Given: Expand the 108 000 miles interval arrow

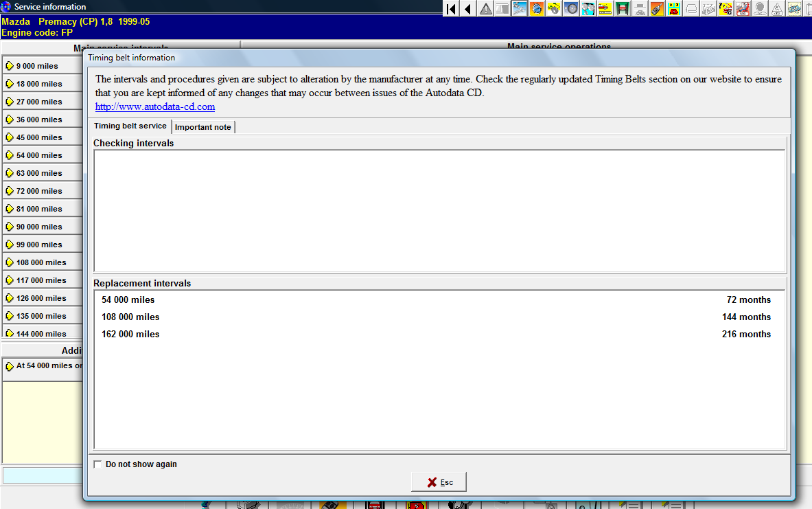Looking at the screenshot, I should point(10,262).
